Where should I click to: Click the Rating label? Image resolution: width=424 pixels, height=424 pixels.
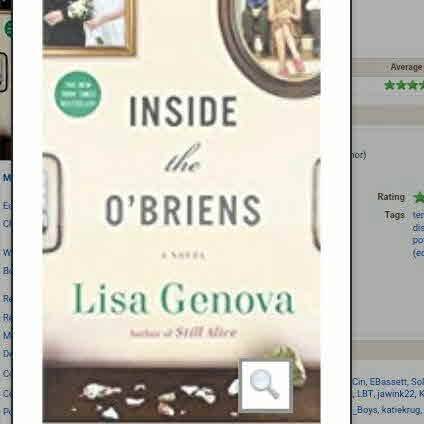[391, 197]
